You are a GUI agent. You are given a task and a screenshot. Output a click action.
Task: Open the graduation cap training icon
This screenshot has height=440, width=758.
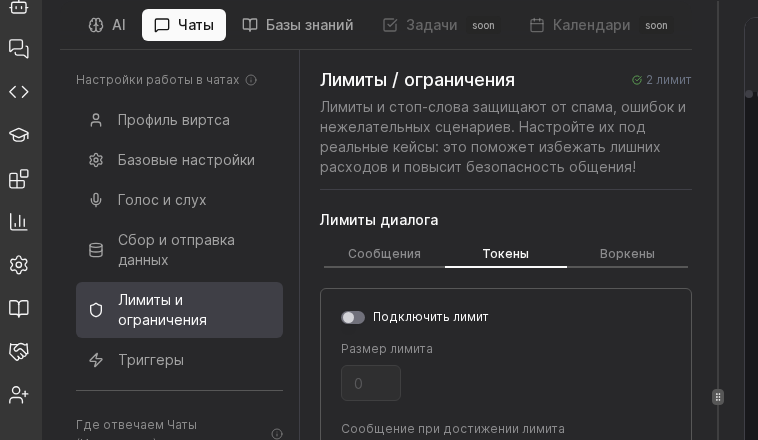[19, 135]
